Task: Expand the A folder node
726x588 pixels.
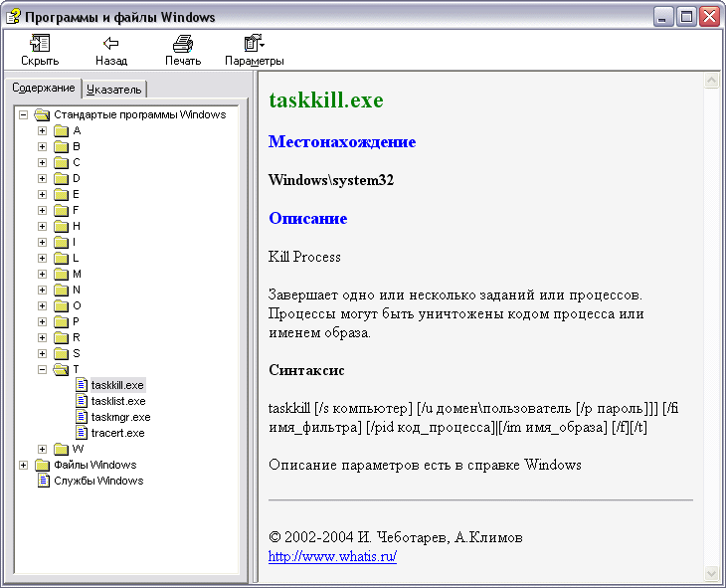Action: [42, 130]
